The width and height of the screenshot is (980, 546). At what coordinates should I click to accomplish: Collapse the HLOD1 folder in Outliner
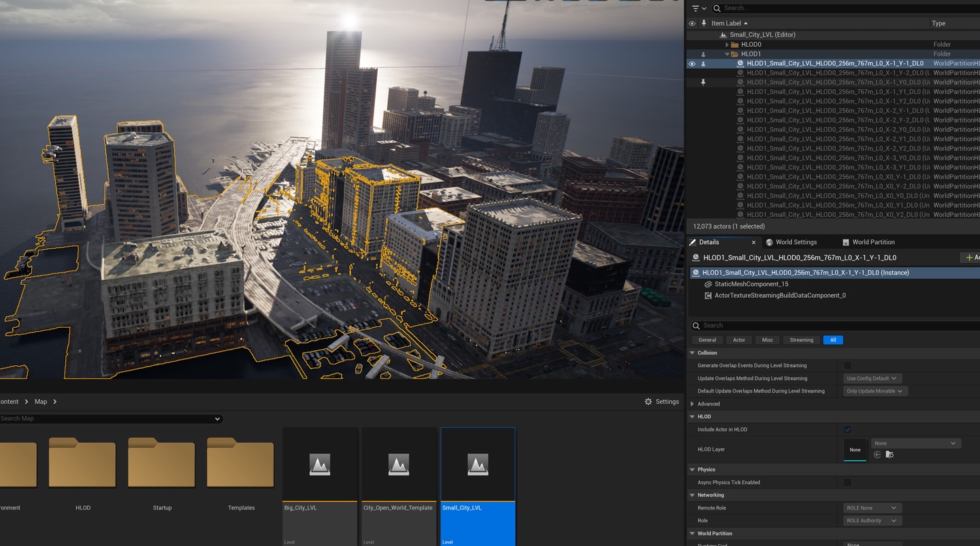(x=727, y=54)
